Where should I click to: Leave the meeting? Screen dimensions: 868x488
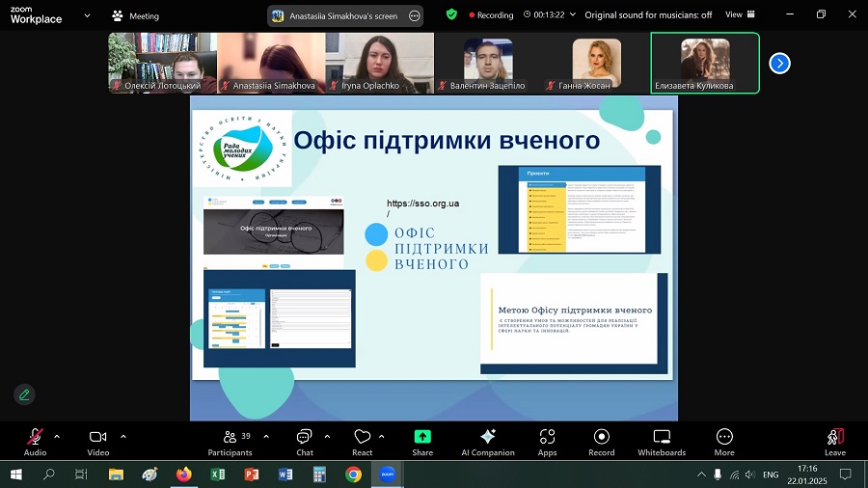click(835, 442)
